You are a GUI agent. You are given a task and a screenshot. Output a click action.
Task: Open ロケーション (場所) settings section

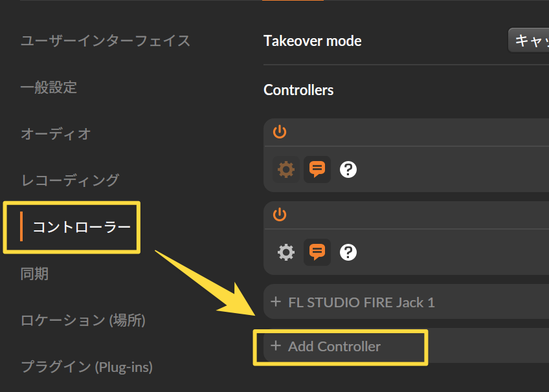pos(83,320)
